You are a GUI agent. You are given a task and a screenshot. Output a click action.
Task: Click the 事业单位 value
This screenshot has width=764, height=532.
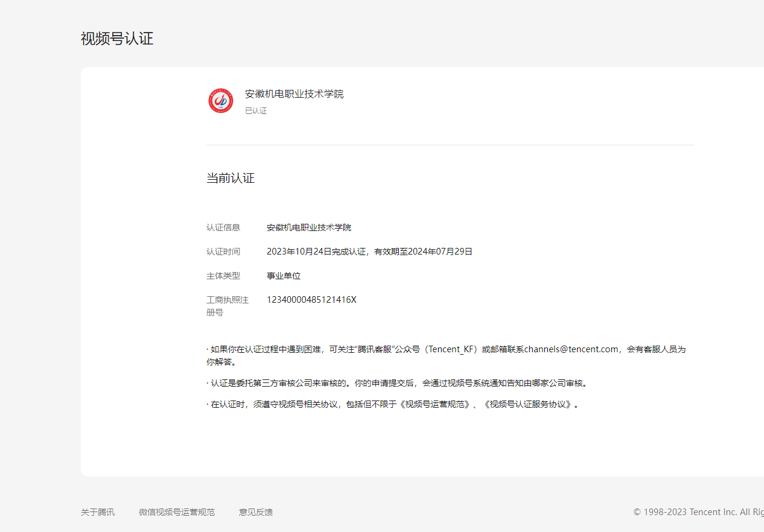tap(284, 276)
